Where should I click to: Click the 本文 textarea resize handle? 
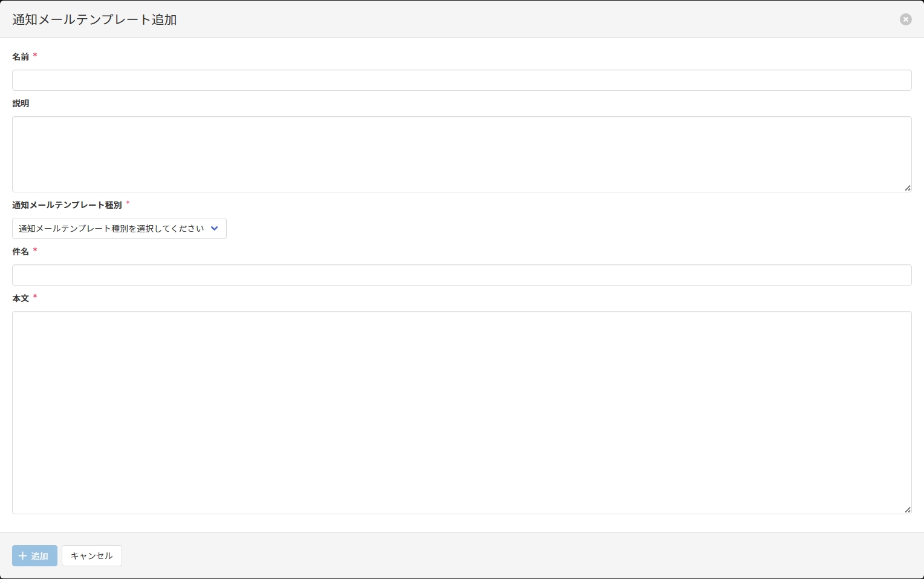pos(908,510)
